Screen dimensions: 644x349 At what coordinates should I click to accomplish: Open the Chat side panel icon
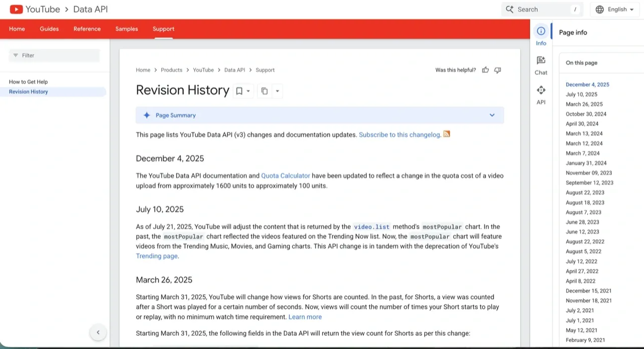tap(541, 60)
